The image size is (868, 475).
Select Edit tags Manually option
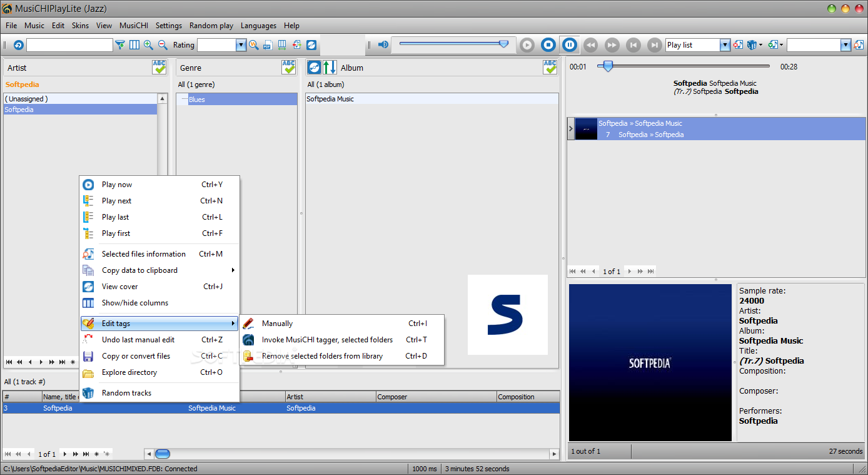tap(341, 324)
